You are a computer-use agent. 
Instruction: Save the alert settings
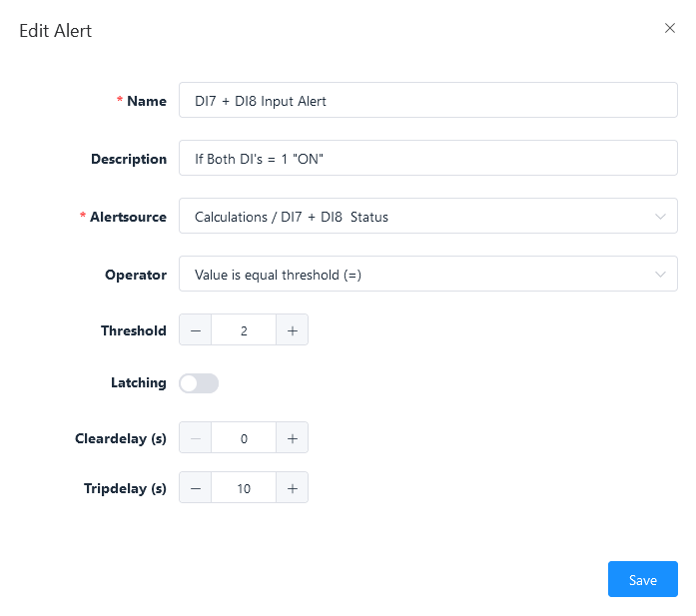pos(642,580)
